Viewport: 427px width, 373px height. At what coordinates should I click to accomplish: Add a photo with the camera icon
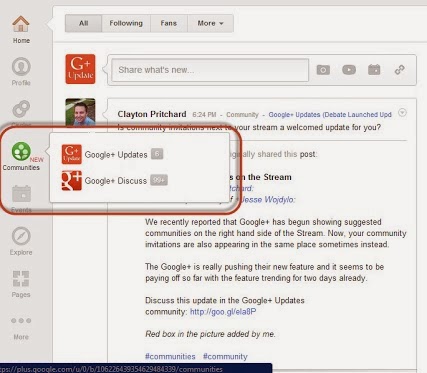(x=323, y=70)
